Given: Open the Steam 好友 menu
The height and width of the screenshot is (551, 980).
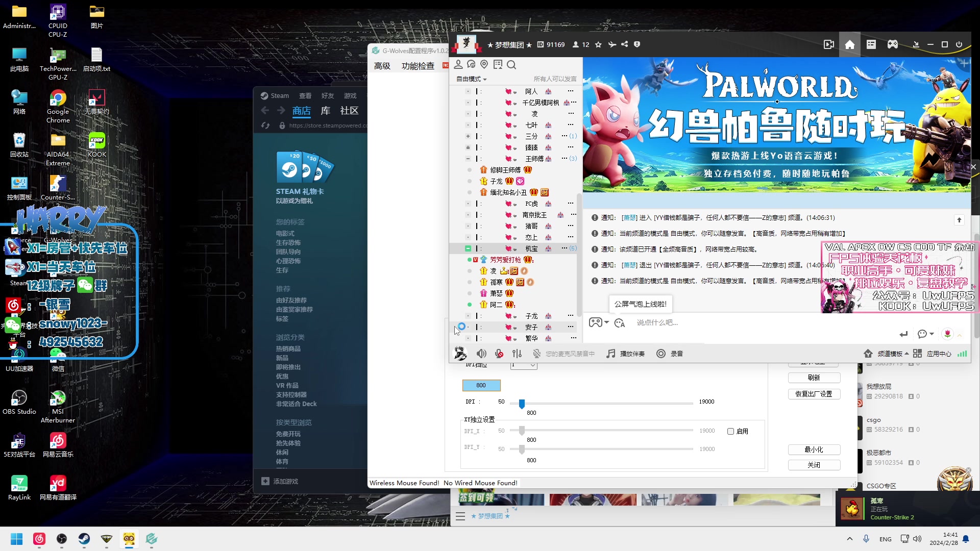Looking at the screenshot, I should pos(328,96).
